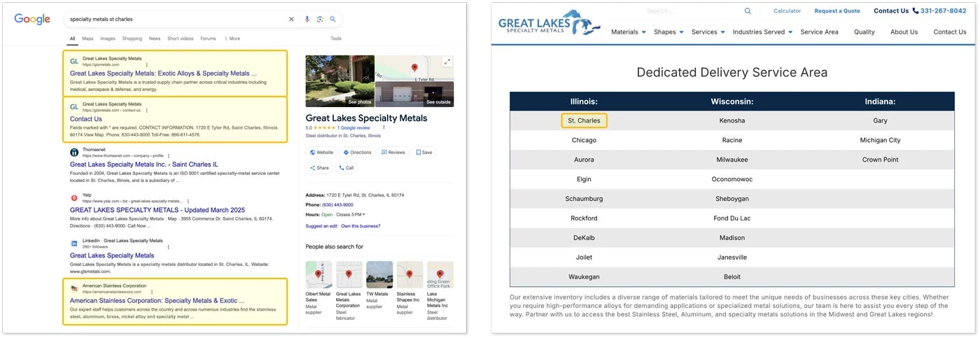The image size is (980, 338).
Task: Click the Yelp favicon in results
Action: tap(74, 198)
